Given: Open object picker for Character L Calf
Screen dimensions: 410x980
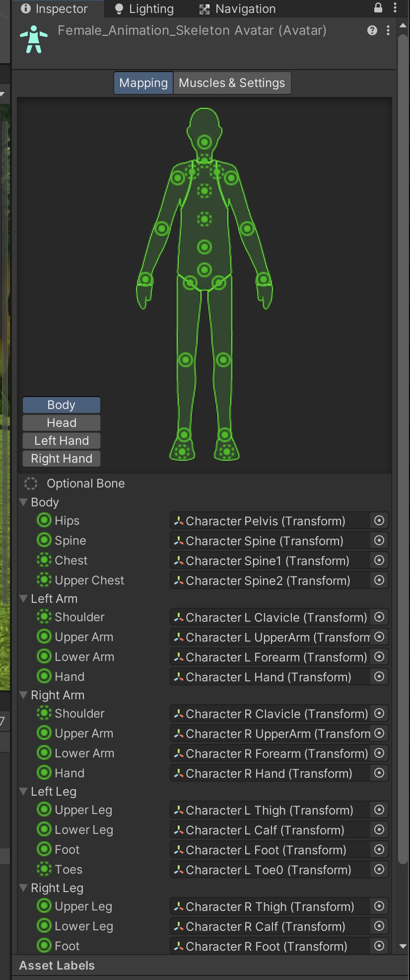Looking at the screenshot, I should (379, 830).
